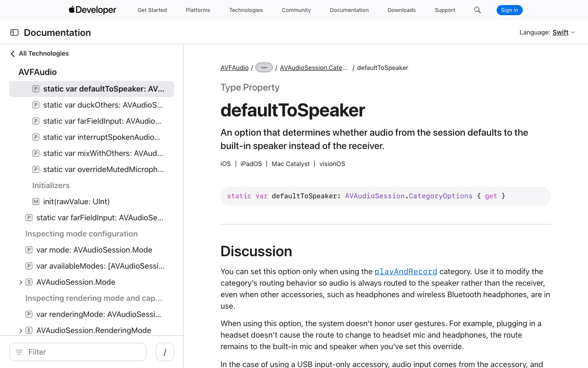
Task: Open Support in top navigation
Action: [445, 10]
